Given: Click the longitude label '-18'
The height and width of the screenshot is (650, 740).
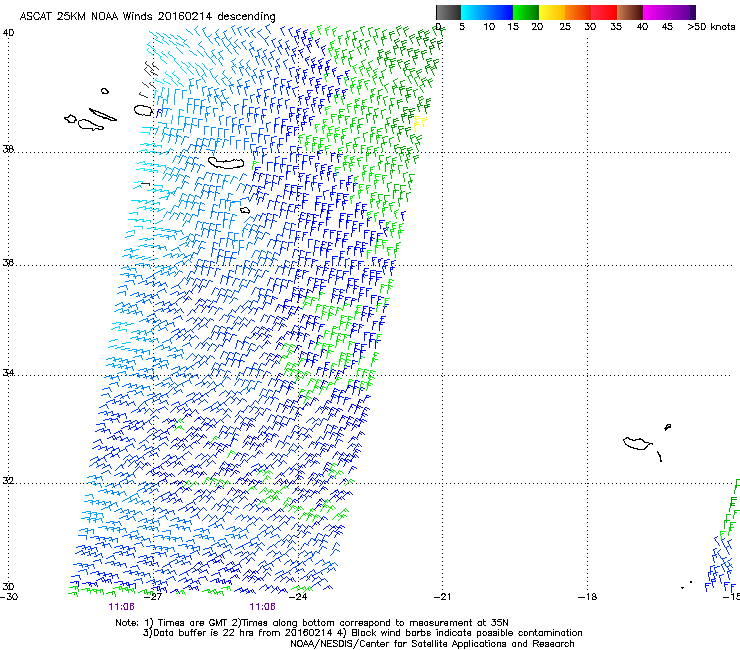Looking at the screenshot, I should click(588, 597).
